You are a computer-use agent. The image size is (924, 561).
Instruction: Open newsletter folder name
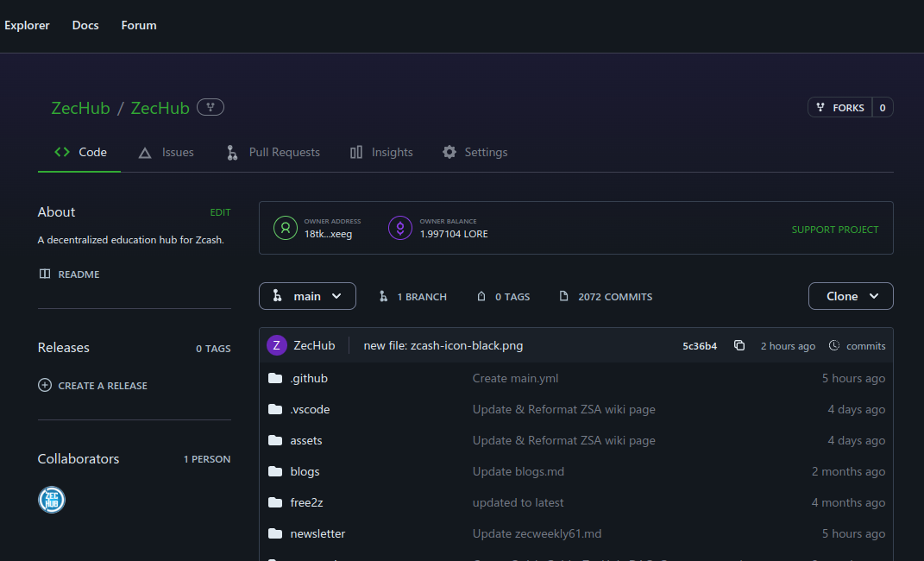click(317, 533)
